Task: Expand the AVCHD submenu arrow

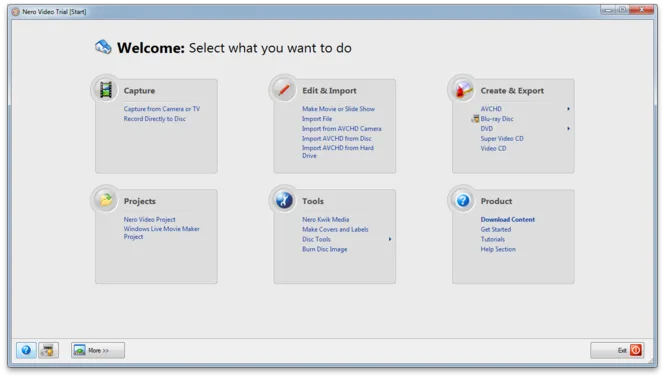Action: point(568,109)
